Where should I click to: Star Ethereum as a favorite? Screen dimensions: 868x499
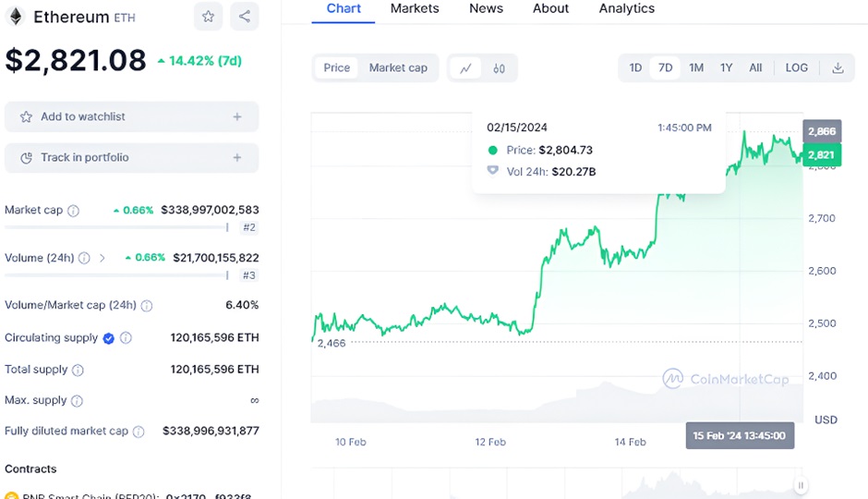pyautogui.click(x=208, y=17)
